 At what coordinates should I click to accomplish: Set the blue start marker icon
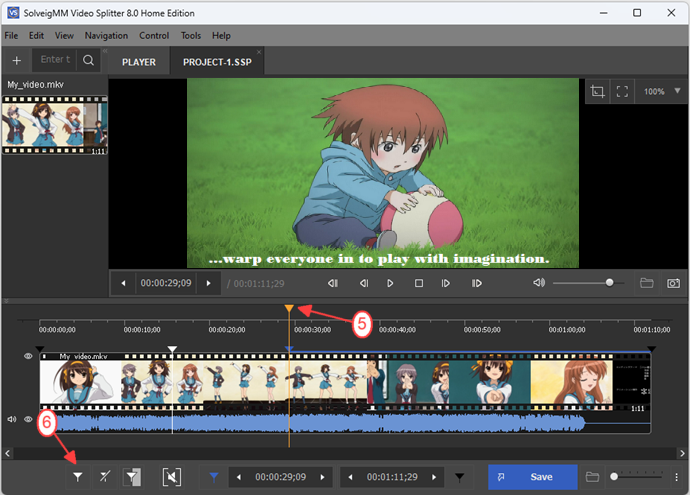(x=214, y=477)
